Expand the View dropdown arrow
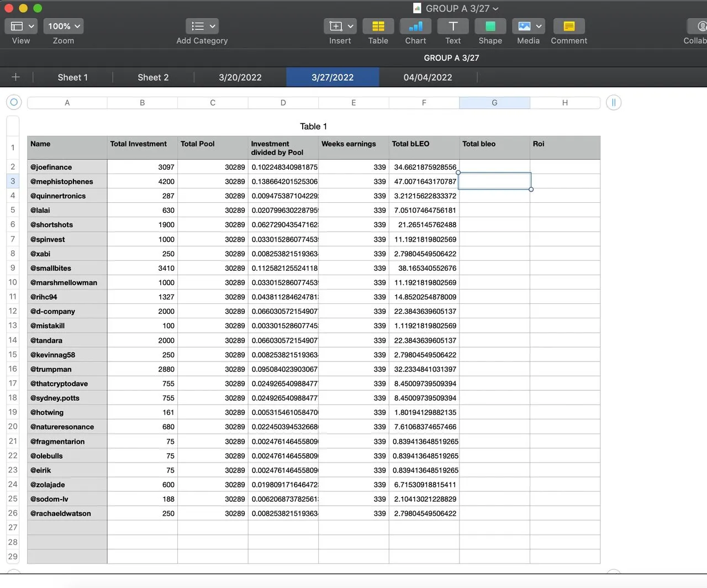Image resolution: width=707 pixels, height=588 pixels. [x=31, y=26]
